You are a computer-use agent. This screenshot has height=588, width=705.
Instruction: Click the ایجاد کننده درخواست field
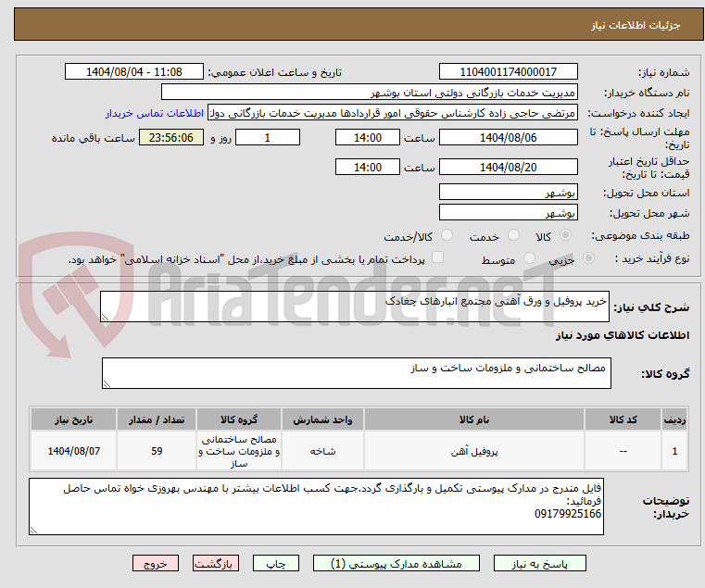coord(393,113)
